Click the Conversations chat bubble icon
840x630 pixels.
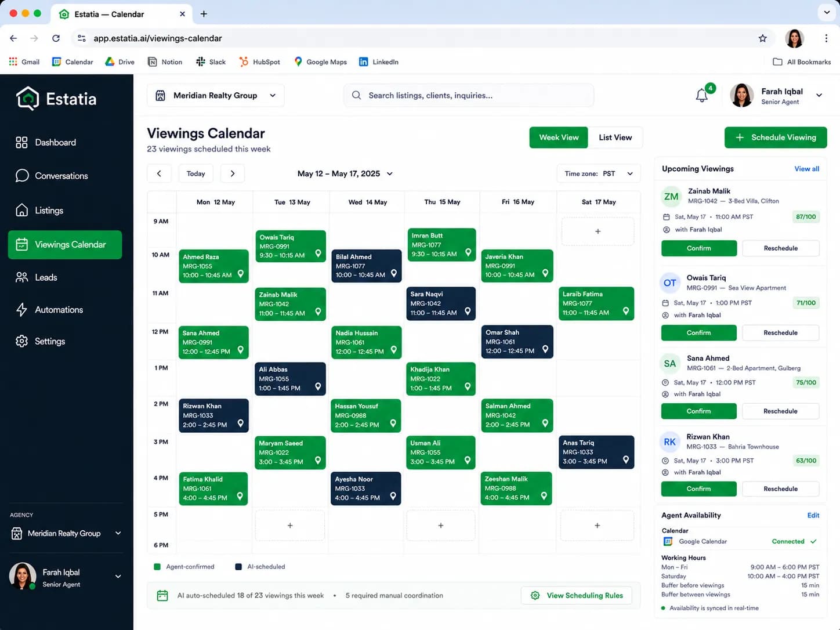(x=22, y=176)
